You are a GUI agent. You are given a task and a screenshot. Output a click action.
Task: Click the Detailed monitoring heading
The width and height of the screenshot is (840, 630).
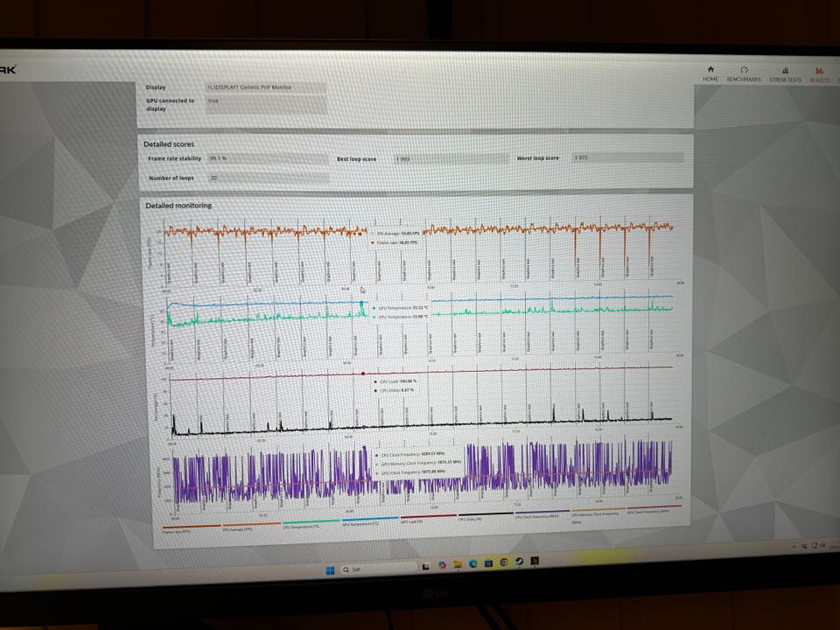coord(178,205)
